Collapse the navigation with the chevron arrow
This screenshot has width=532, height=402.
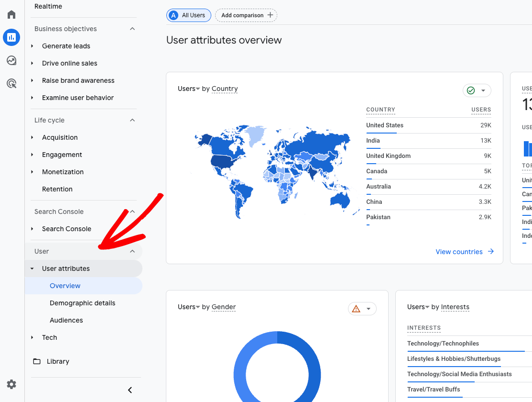[130, 390]
